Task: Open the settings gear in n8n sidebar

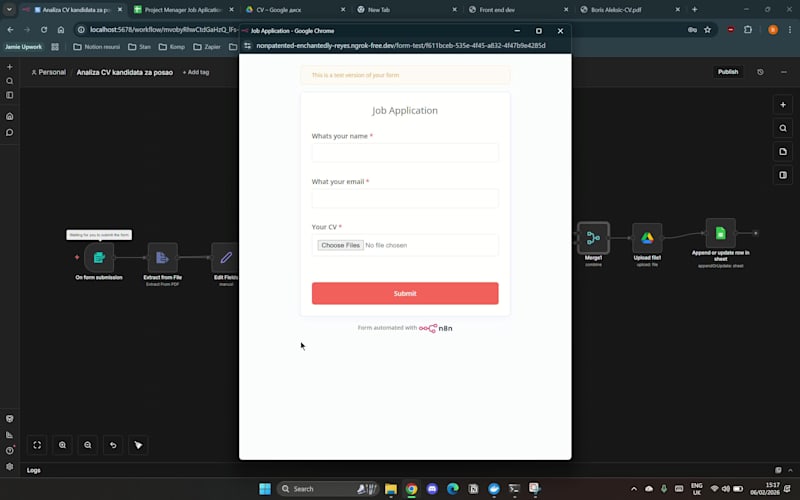Action: coord(10,466)
